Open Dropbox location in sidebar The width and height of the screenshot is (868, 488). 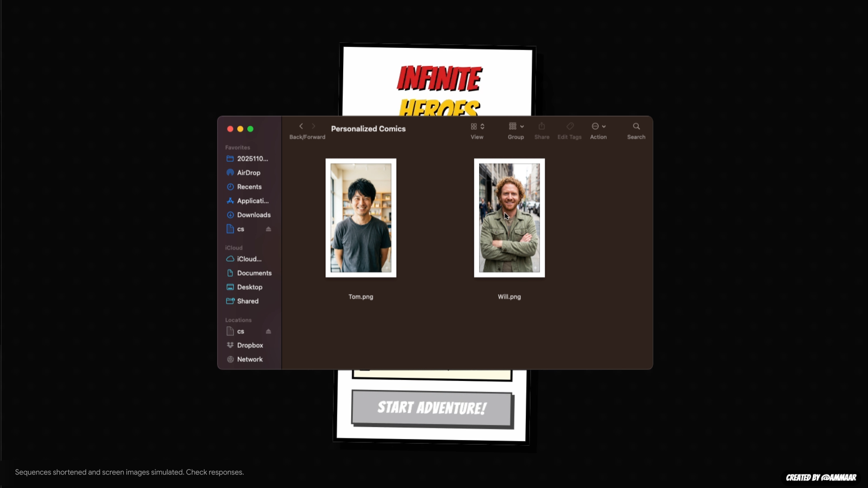pos(250,345)
